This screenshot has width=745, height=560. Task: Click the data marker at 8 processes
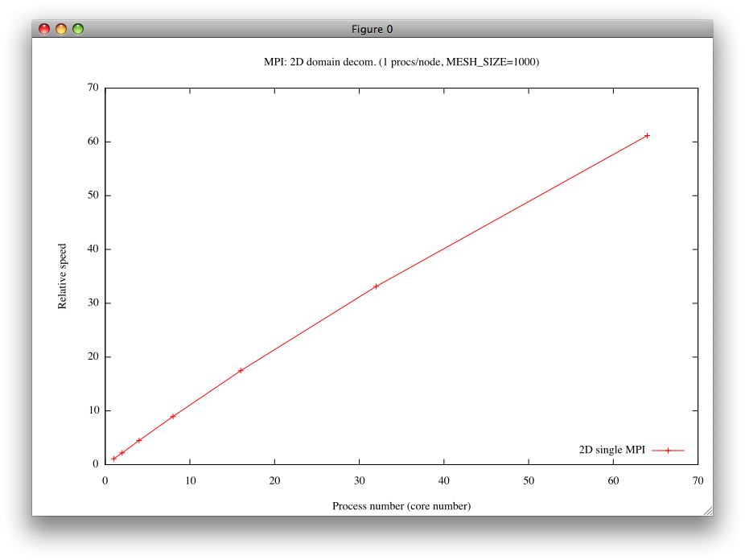tap(173, 416)
